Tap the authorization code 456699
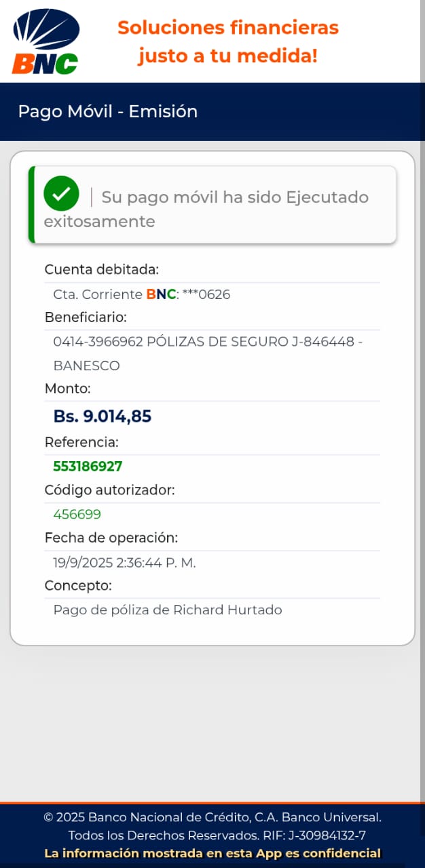Screen dimensions: 425x868 tap(77, 514)
